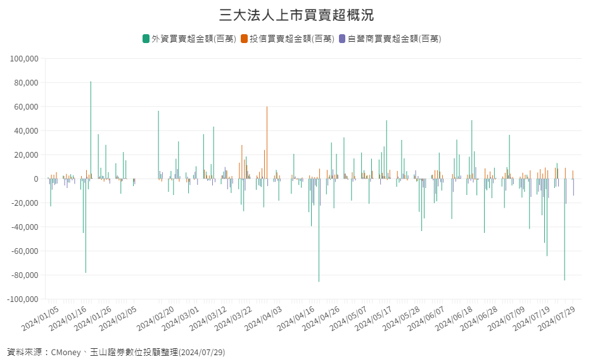Click the 2024/01/26 date label

pyautogui.click(x=93, y=319)
